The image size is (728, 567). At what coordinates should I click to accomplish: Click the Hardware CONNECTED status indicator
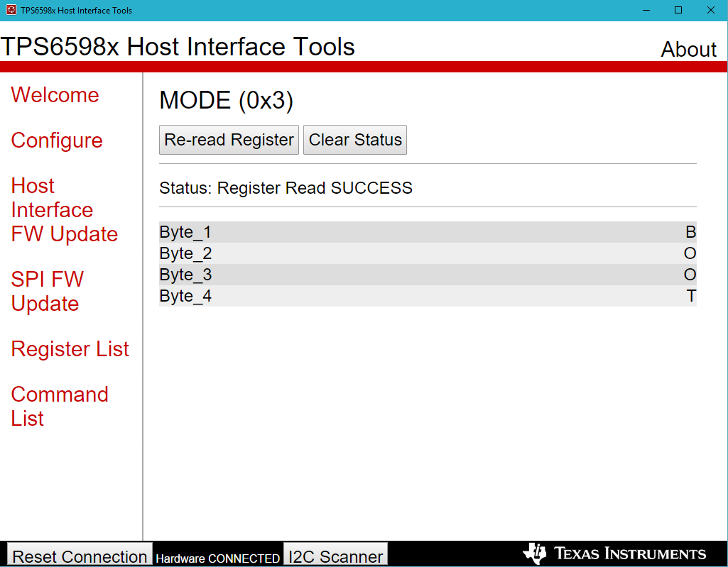[x=217, y=558]
